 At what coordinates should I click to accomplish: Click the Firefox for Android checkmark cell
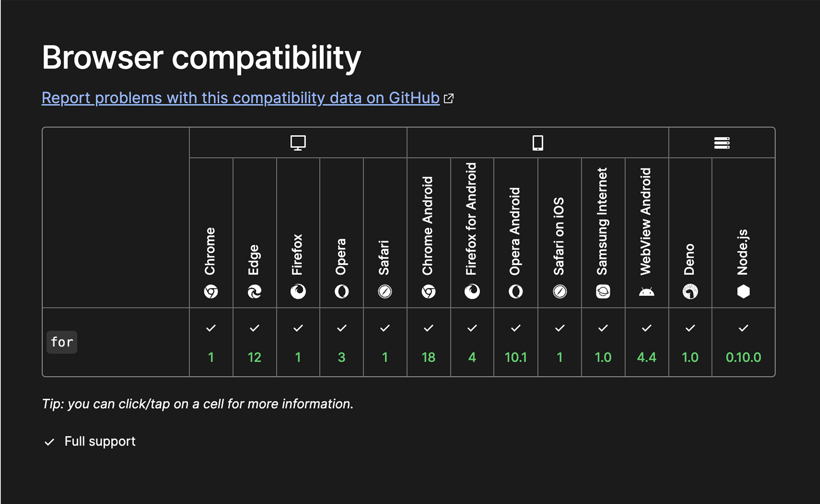click(x=472, y=327)
